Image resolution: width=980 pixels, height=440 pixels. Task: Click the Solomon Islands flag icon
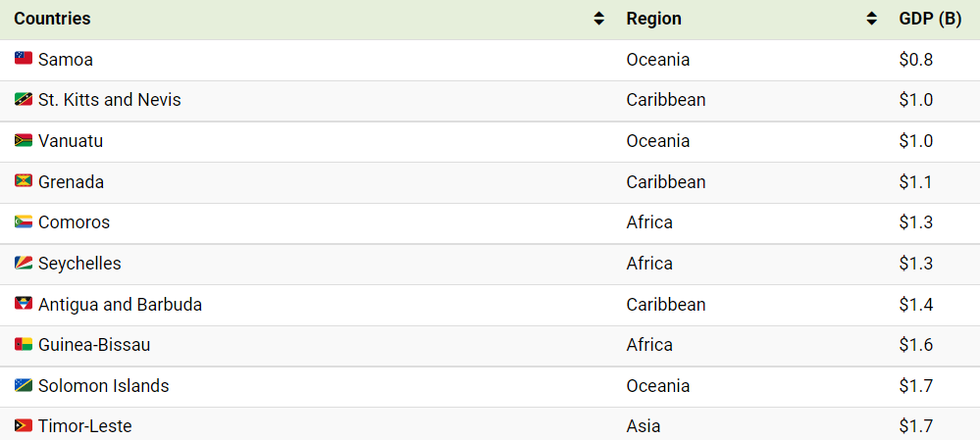coord(24,386)
